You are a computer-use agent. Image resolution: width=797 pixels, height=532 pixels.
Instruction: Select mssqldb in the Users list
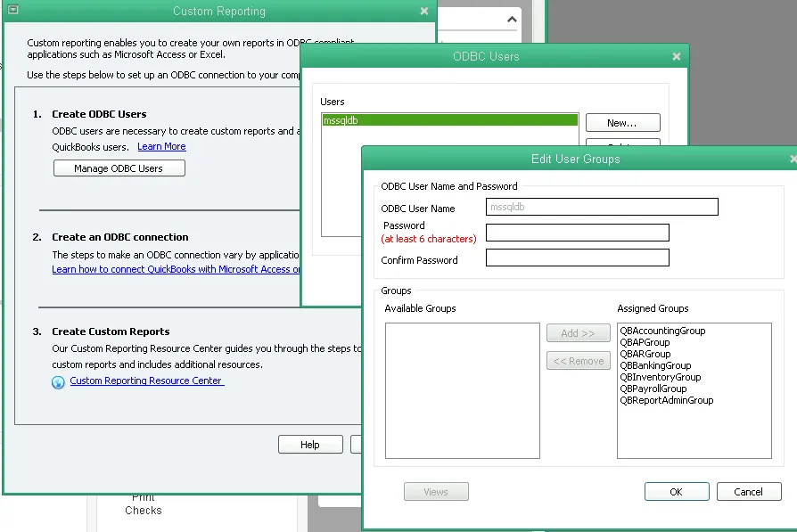[449, 120]
